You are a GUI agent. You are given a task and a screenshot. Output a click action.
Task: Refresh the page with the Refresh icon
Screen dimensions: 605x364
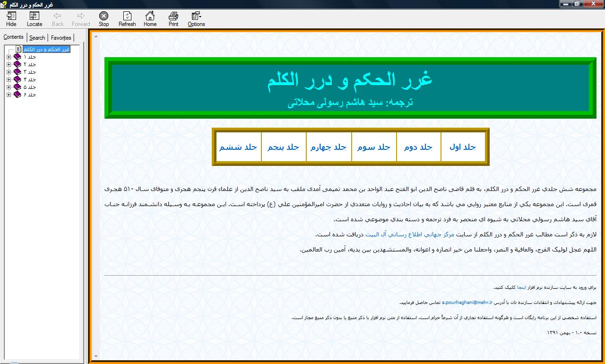[127, 18]
